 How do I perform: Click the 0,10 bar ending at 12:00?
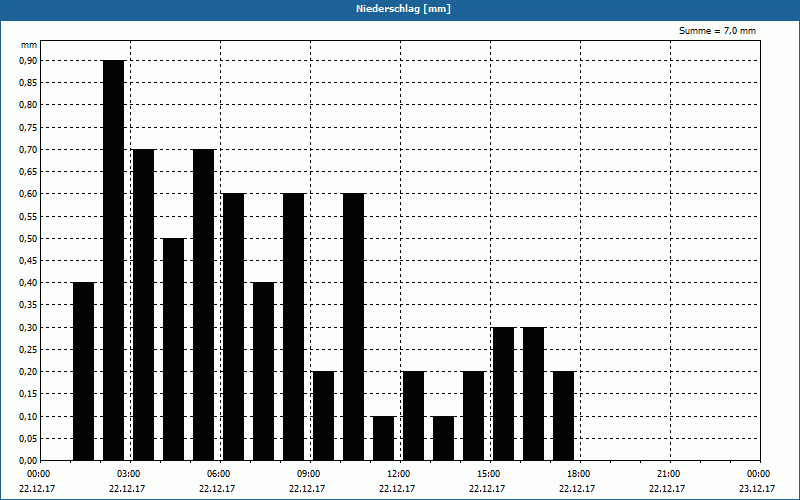(384, 438)
